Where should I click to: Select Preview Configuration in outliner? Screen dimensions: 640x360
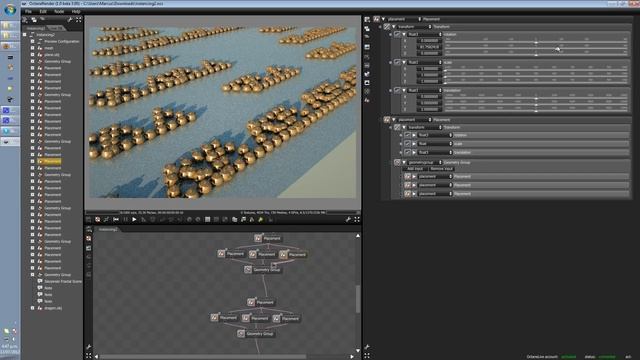(62, 41)
